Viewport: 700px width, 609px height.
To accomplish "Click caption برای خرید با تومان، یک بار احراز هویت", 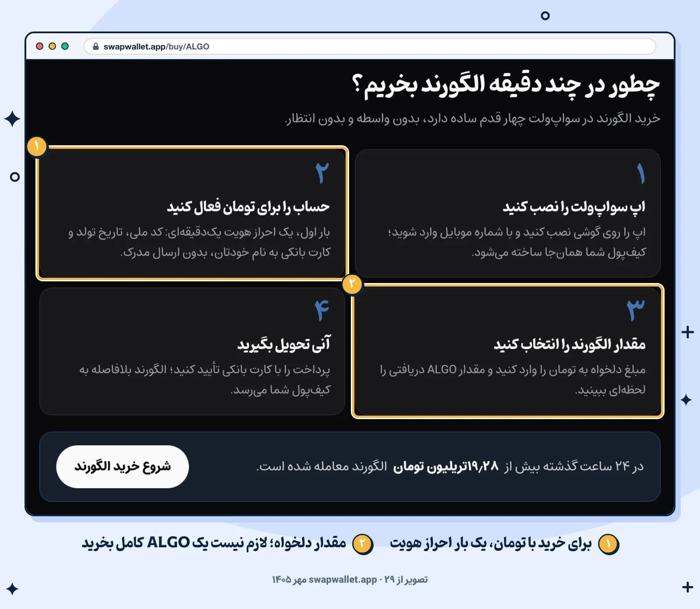I will (490, 543).
